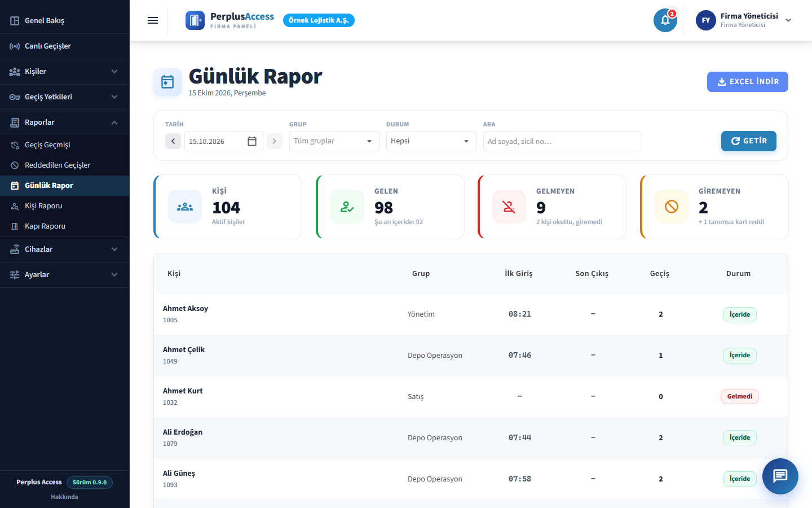Open the Durum Hepsi dropdown
This screenshot has height=508, width=812.
[x=431, y=141]
